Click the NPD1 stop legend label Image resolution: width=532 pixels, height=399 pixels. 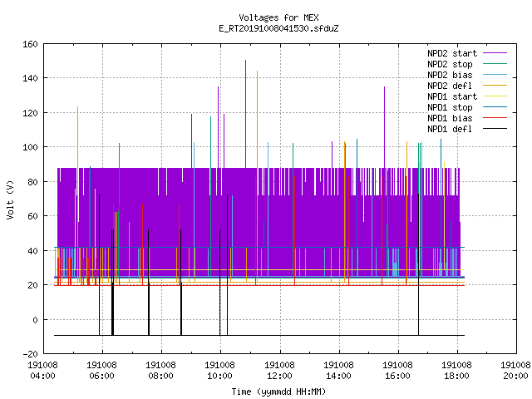tap(450, 107)
